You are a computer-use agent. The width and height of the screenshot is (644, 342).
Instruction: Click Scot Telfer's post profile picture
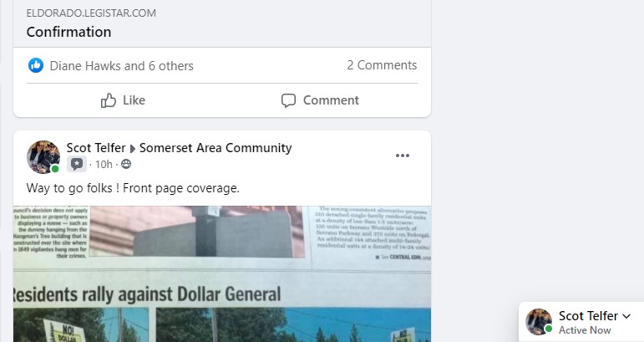point(43,156)
